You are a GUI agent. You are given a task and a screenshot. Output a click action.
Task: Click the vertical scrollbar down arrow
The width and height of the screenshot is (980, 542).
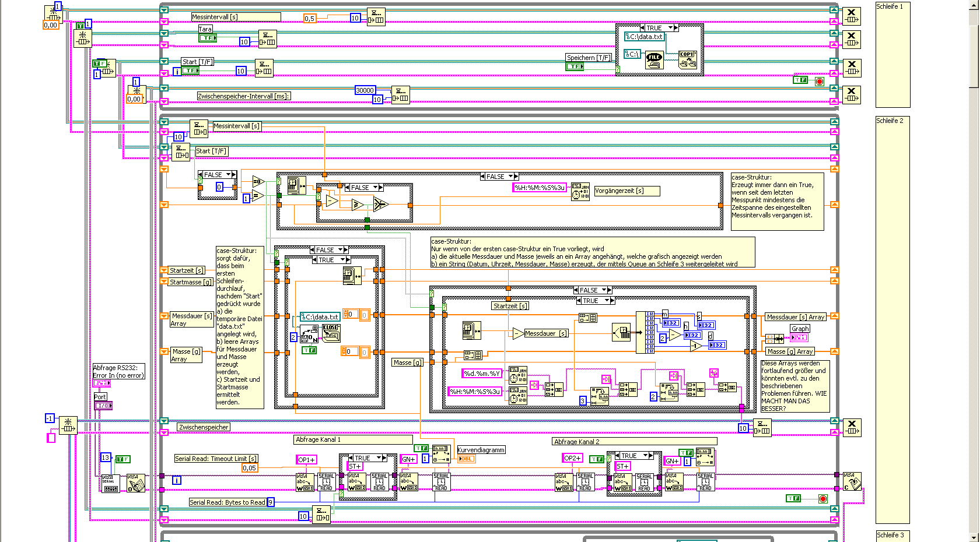[974, 537]
